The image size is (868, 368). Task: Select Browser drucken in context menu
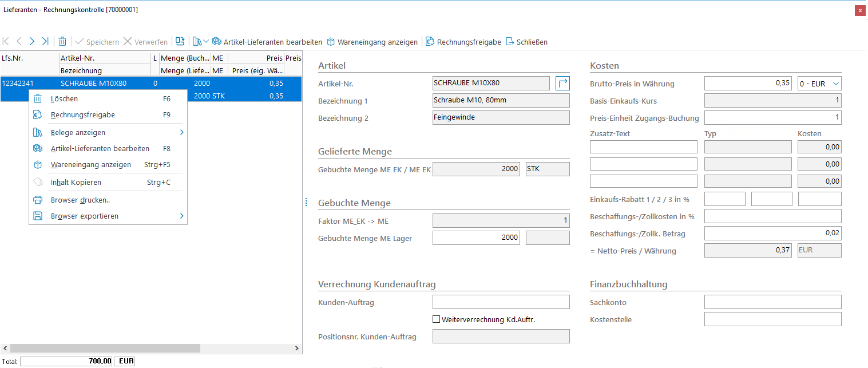point(80,200)
